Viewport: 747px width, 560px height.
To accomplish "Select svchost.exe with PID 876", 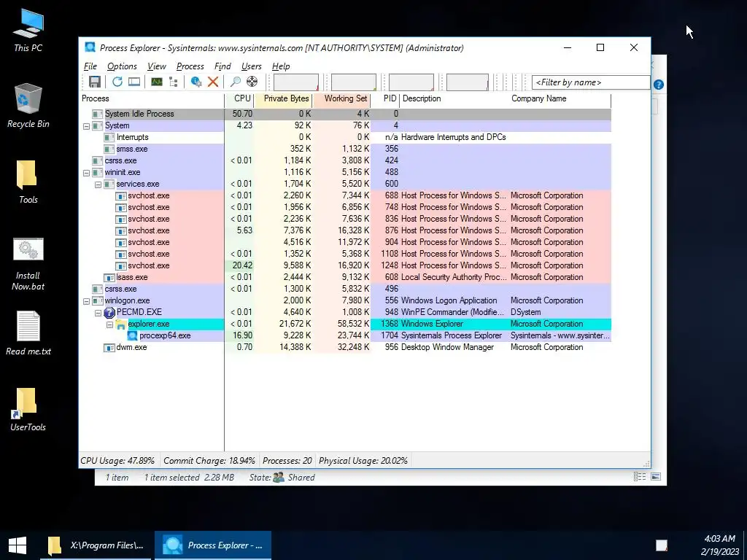I will tap(346, 230).
